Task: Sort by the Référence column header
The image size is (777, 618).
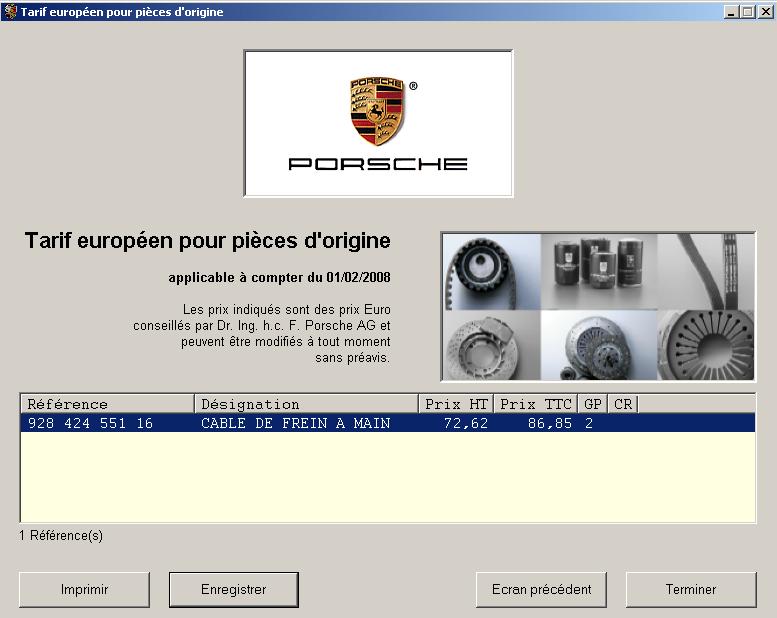Action: pyautogui.click(x=108, y=404)
